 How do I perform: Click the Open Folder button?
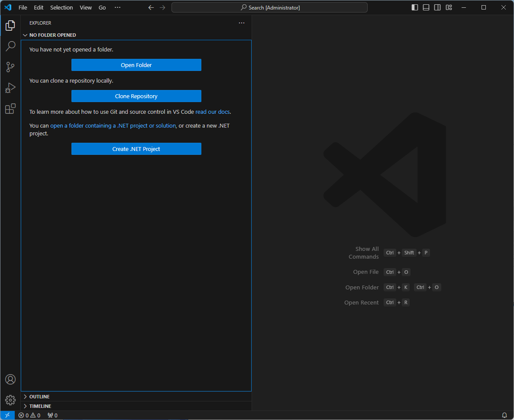(x=136, y=65)
